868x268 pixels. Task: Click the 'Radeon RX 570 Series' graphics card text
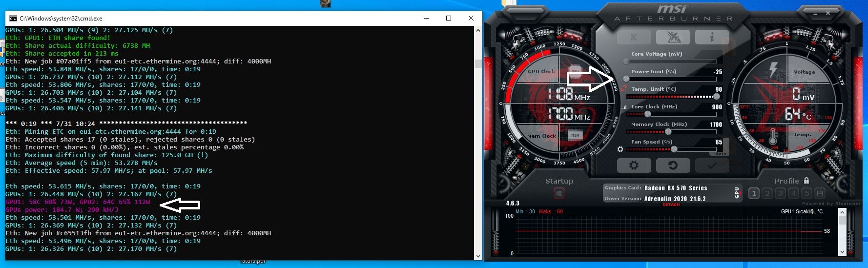coord(676,188)
